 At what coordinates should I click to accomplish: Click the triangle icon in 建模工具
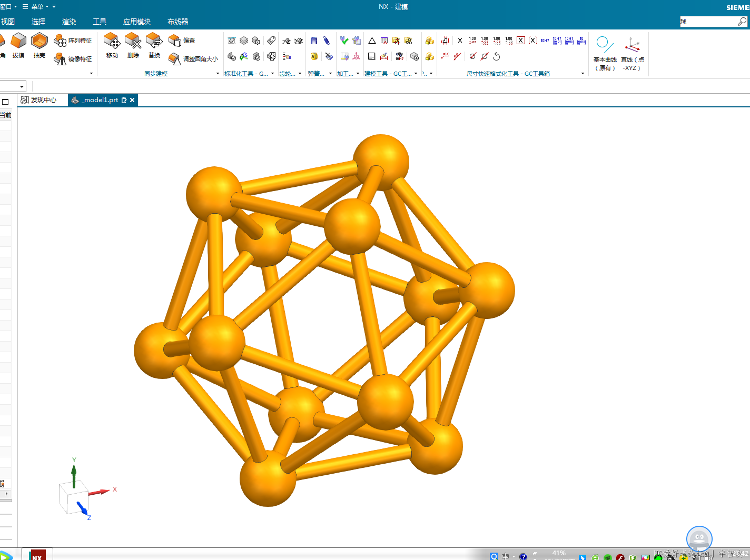click(372, 41)
